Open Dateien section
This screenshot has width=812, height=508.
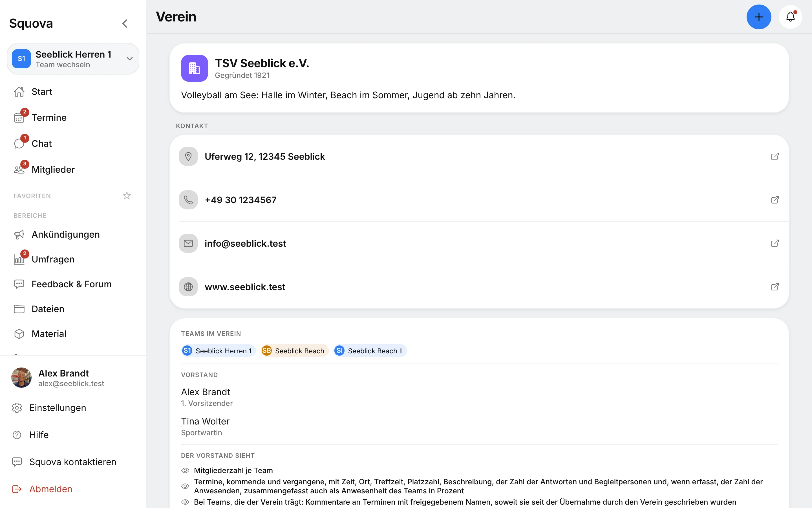[73, 309]
